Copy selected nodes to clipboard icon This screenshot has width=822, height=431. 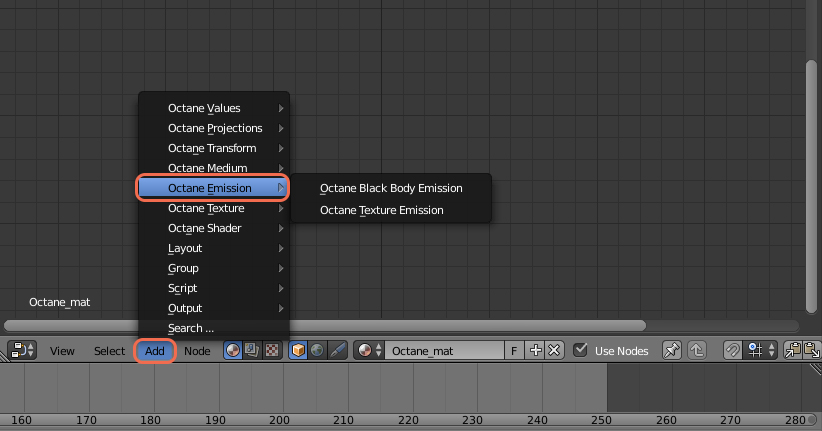[791, 351]
